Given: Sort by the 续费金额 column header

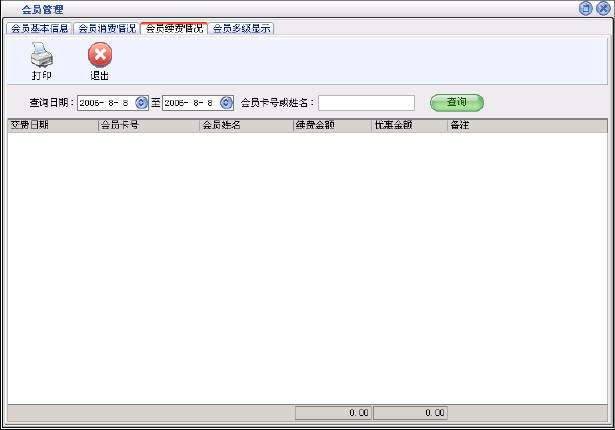Looking at the screenshot, I should (x=331, y=126).
